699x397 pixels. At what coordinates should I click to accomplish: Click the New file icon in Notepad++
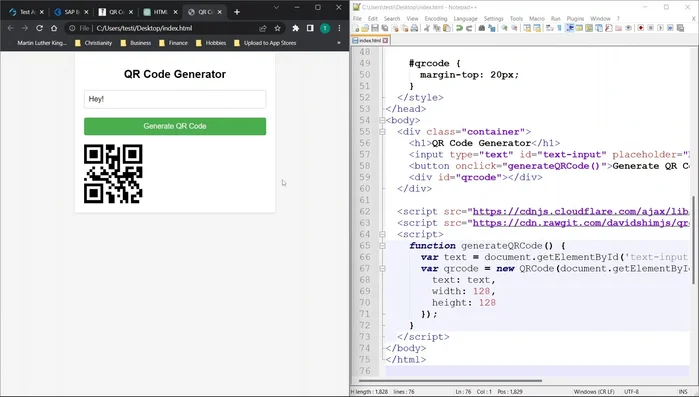[356, 28]
